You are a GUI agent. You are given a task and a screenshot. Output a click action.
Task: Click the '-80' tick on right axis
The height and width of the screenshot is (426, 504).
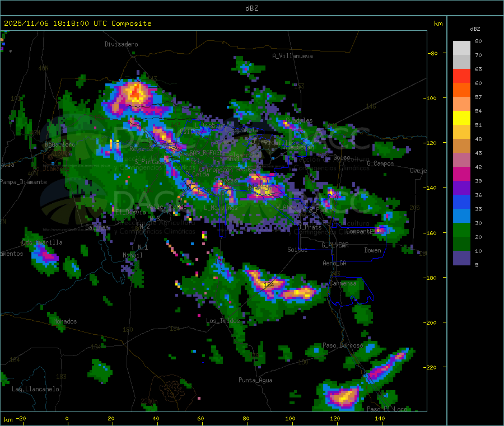click(433, 53)
